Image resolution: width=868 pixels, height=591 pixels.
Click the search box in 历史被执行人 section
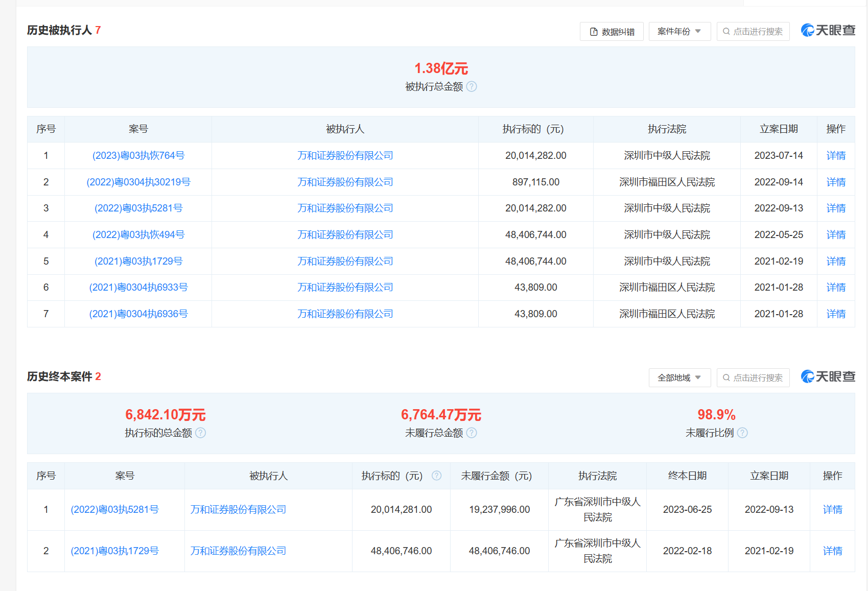coord(753,32)
